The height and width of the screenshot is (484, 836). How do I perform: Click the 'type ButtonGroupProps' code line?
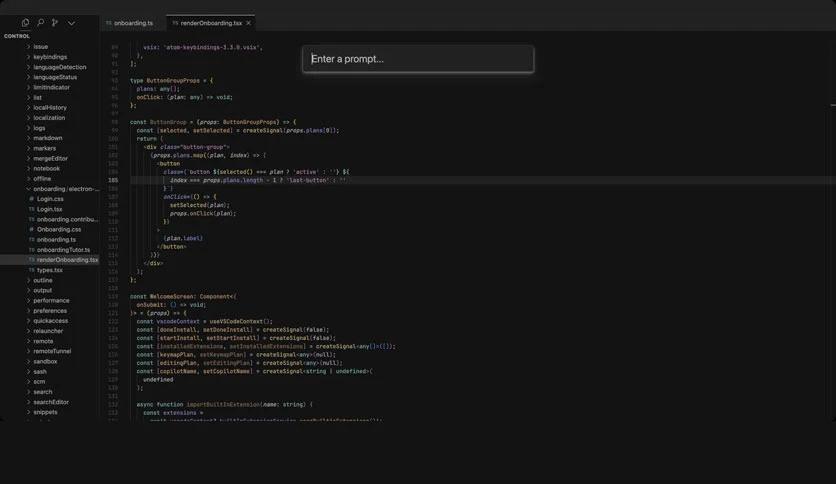(x=172, y=80)
